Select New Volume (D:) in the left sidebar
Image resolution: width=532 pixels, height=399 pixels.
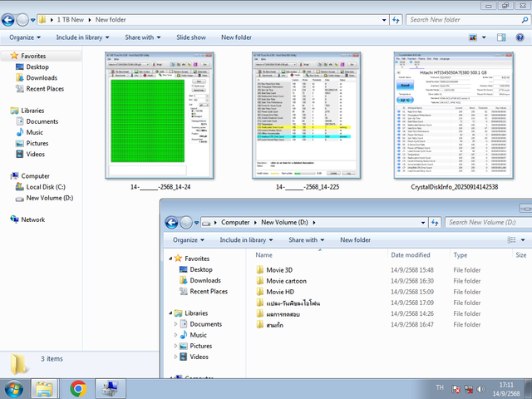[50, 198]
